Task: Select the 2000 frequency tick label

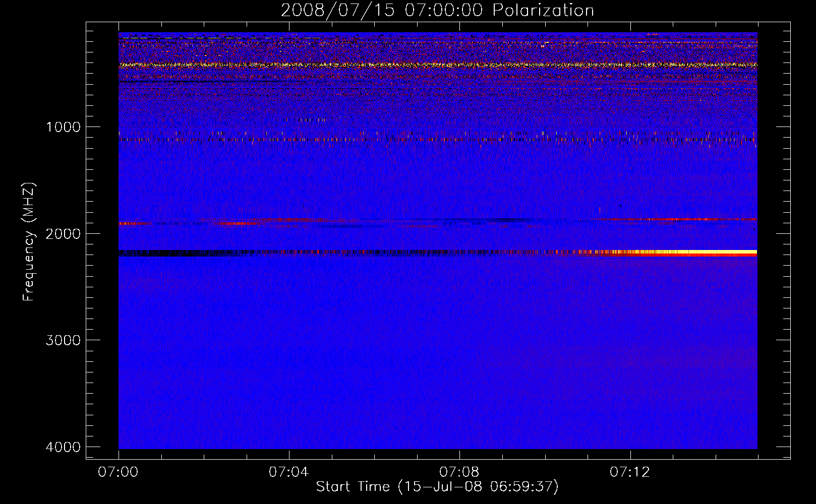Action: tap(63, 234)
